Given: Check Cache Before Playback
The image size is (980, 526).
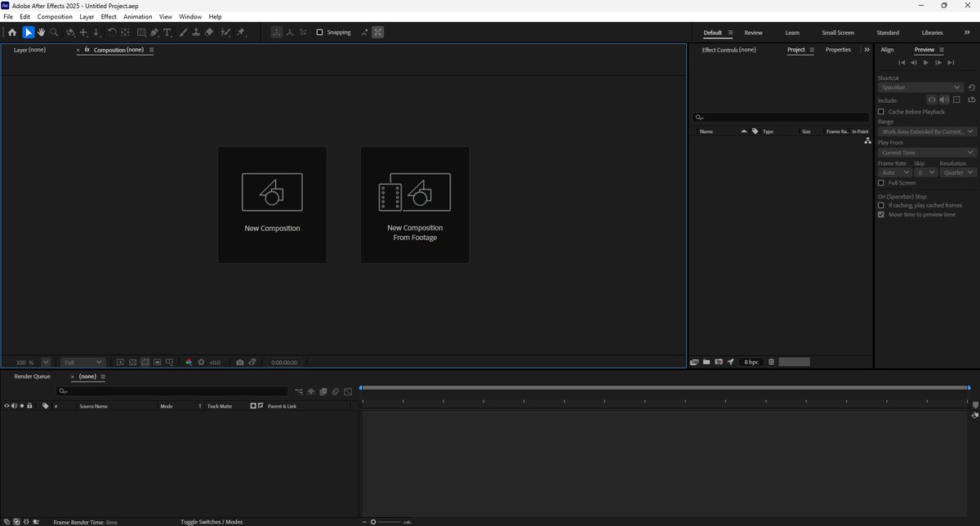Looking at the screenshot, I should (881, 112).
